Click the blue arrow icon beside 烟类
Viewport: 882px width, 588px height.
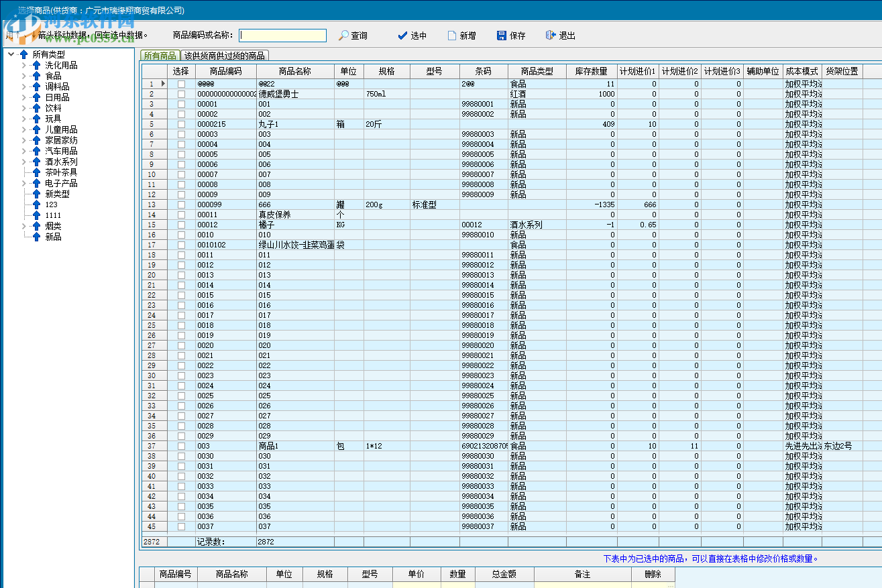coord(36,226)
